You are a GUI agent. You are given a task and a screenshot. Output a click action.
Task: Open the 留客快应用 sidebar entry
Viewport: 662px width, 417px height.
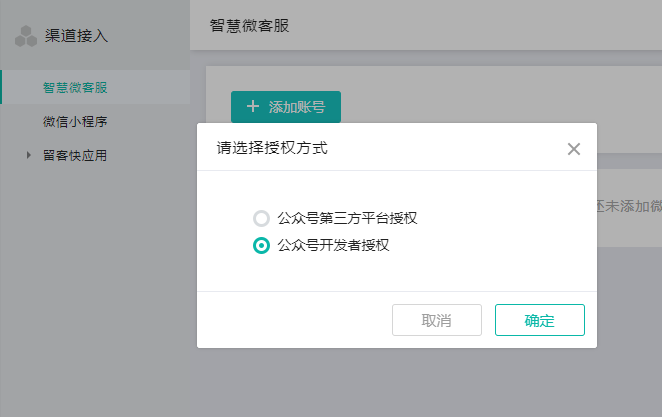pos(74,155)
